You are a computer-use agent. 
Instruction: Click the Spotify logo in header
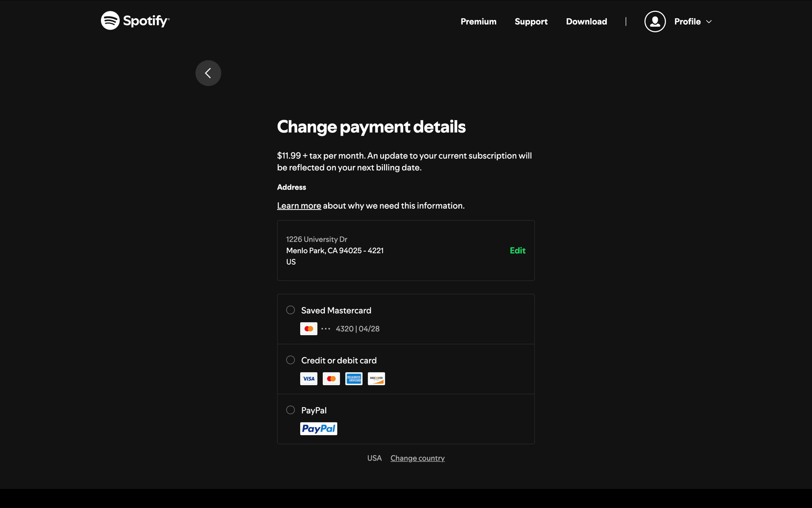pos(135,20)
